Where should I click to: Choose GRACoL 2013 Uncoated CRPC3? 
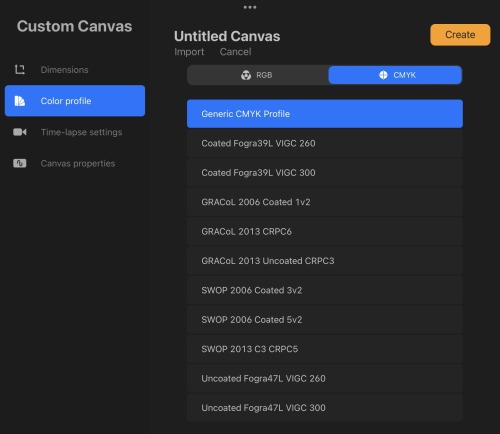click(325, 261)
